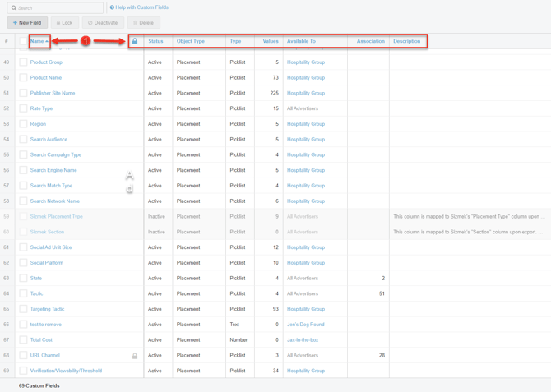This screenshot has width=551, height=392.
Task: Tick the Rate Type checkbox
Action: point(23,108)
